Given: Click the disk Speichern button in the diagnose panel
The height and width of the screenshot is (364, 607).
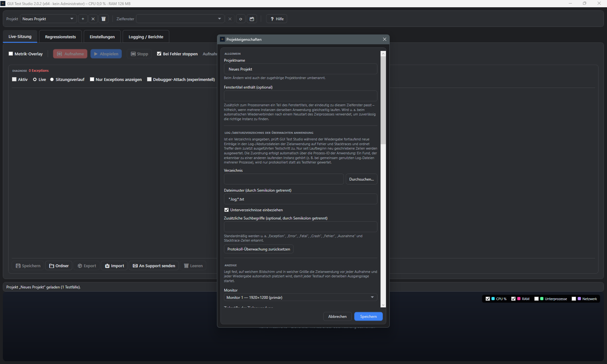Looking at the screenshot, I should pyautogui.click(x=28, y=266).
